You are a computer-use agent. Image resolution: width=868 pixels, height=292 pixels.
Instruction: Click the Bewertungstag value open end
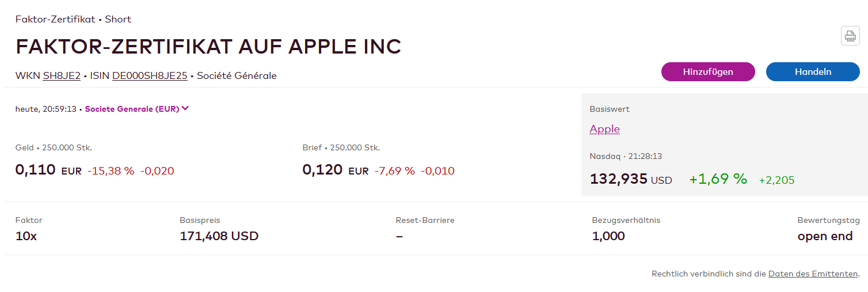(825, 236)
